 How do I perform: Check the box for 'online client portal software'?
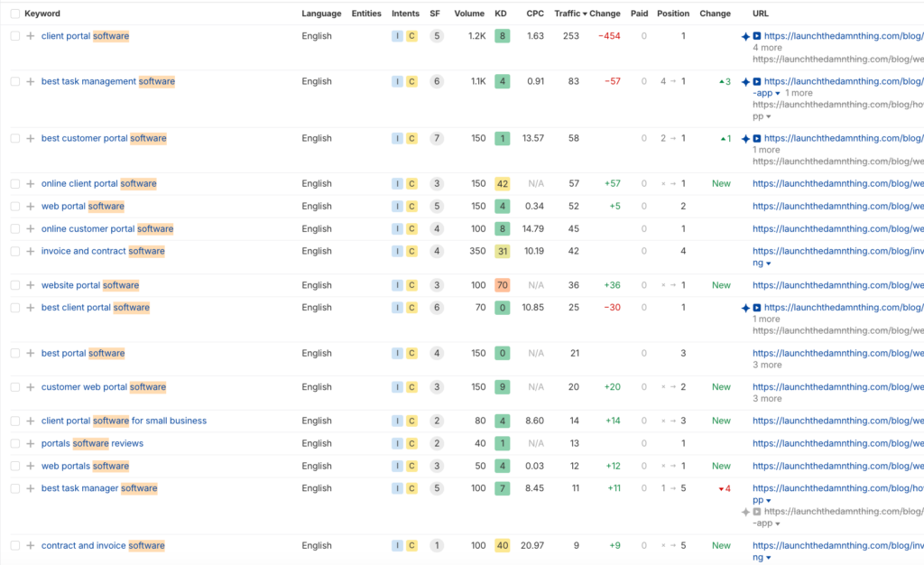pos(15,184)
